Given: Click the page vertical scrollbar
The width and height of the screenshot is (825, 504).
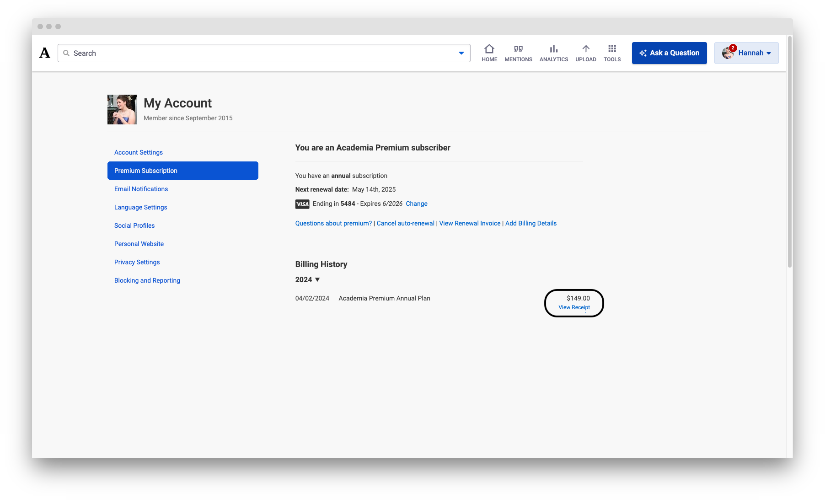Looking at the screenshot, I should pyautogui.click(x=790, y=151).
